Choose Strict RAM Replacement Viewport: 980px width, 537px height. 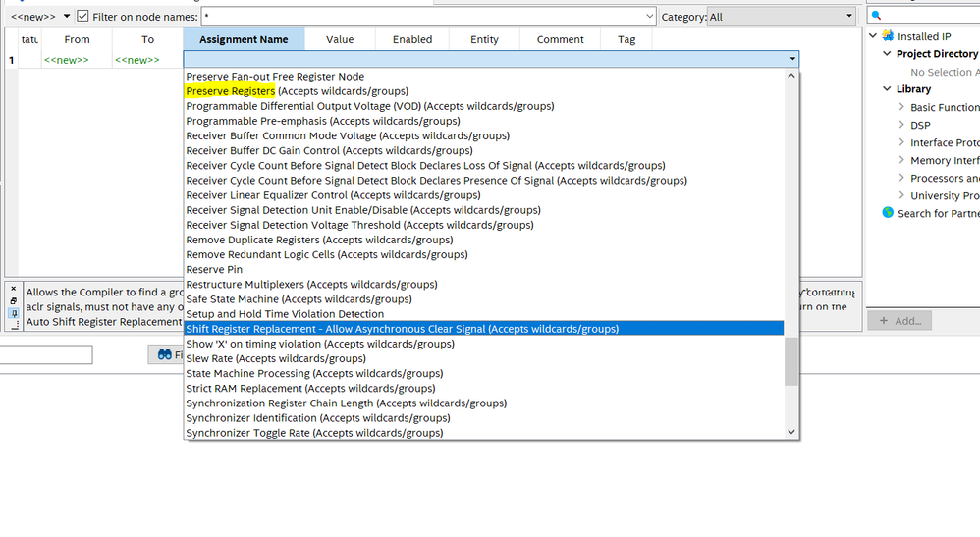point(484,388)
